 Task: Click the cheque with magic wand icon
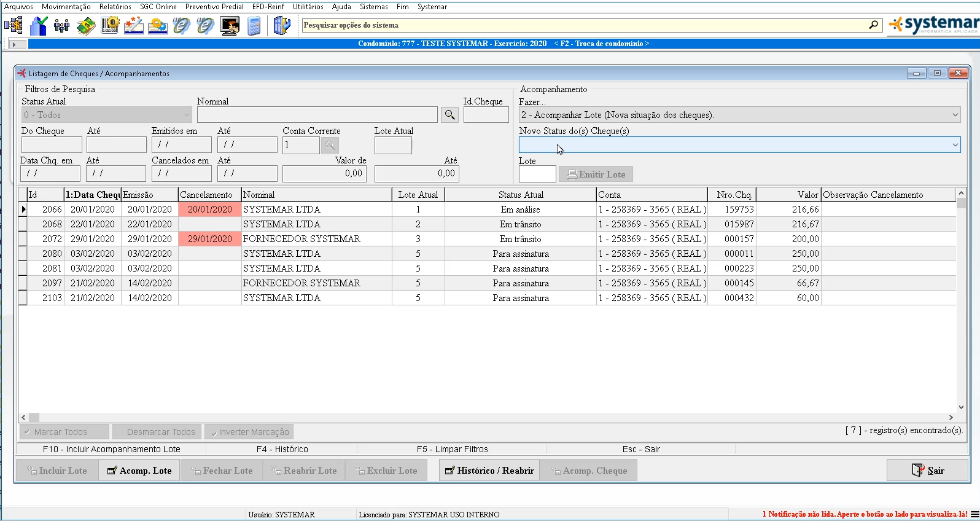point(134,26)
